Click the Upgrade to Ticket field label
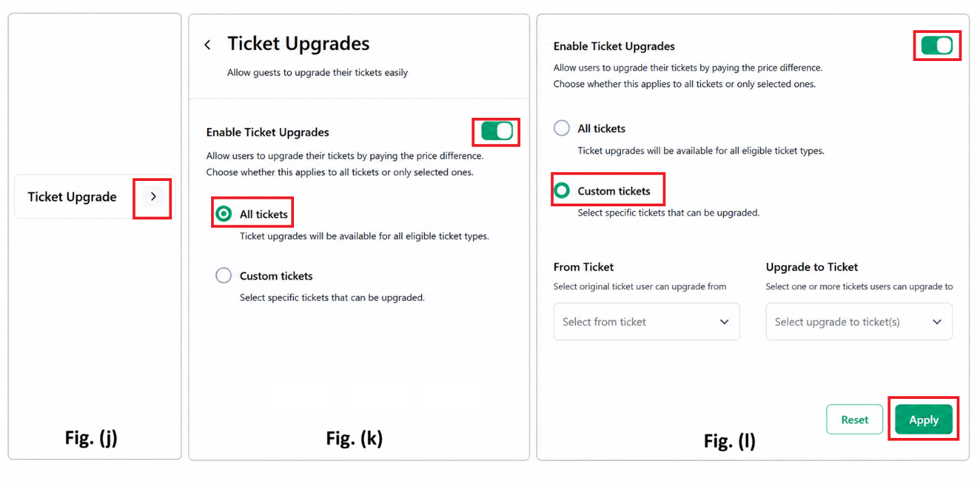 (x=811, y=267)
